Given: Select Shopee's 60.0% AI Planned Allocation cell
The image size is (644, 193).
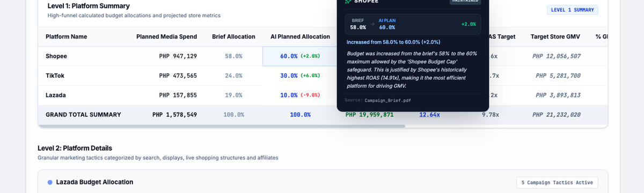Looking at the screenshot, I should tap(300, 56).
